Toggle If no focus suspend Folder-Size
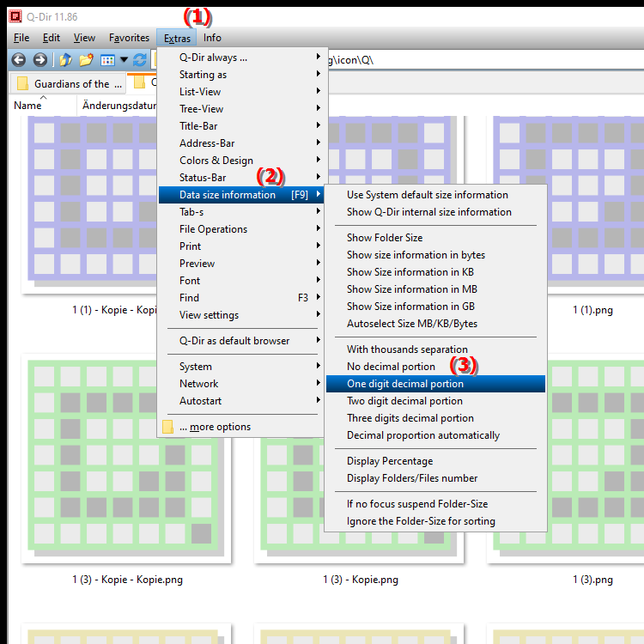644x644 pixels. coord(435,504)
